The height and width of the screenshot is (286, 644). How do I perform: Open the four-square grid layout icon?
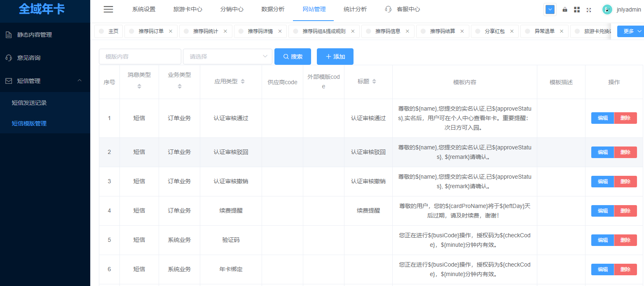click(577, 9)
